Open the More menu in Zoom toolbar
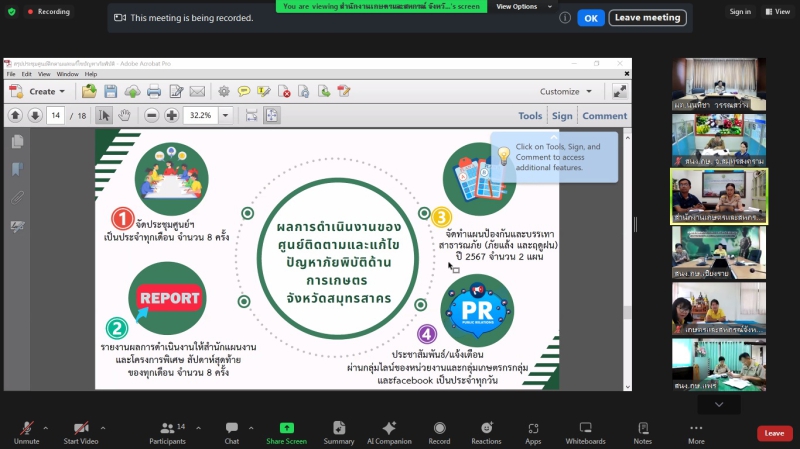 696,428
